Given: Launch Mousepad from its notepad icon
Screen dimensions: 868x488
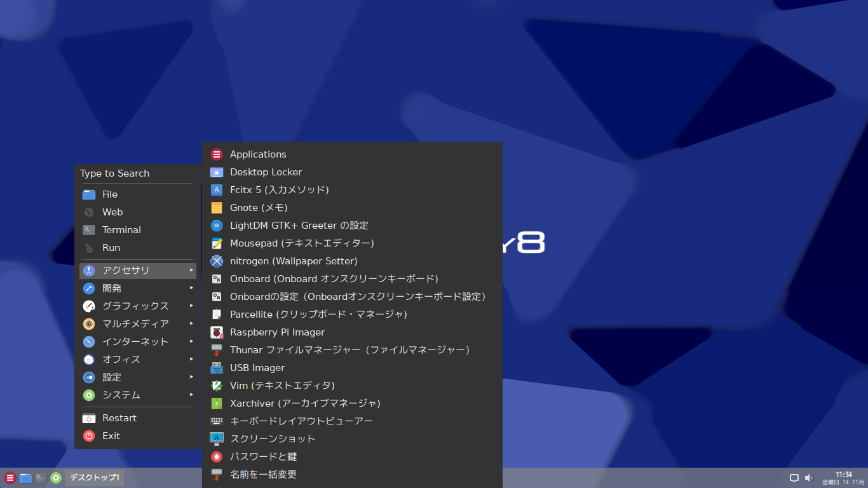Looking at the screenshot, I should pos(217,243).
